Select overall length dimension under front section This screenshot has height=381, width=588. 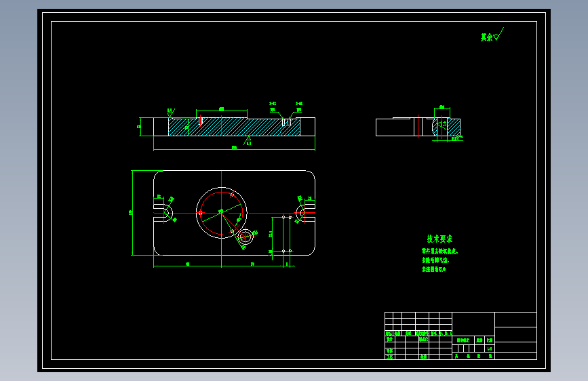point(235,148)
